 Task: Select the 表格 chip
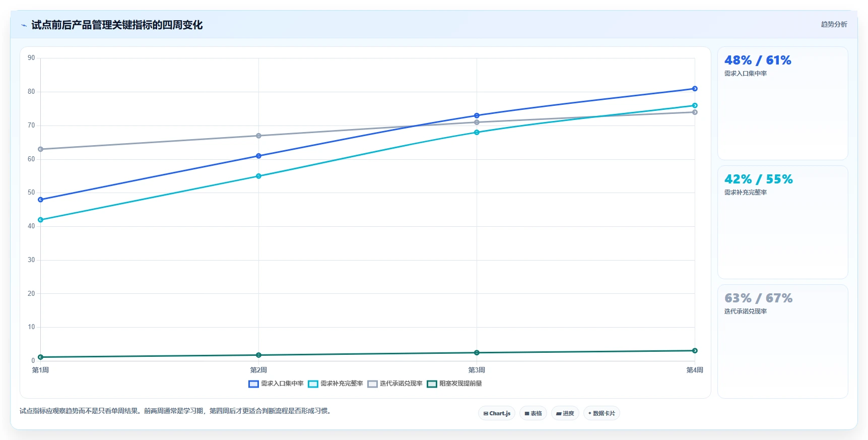(x=533, y=413)
